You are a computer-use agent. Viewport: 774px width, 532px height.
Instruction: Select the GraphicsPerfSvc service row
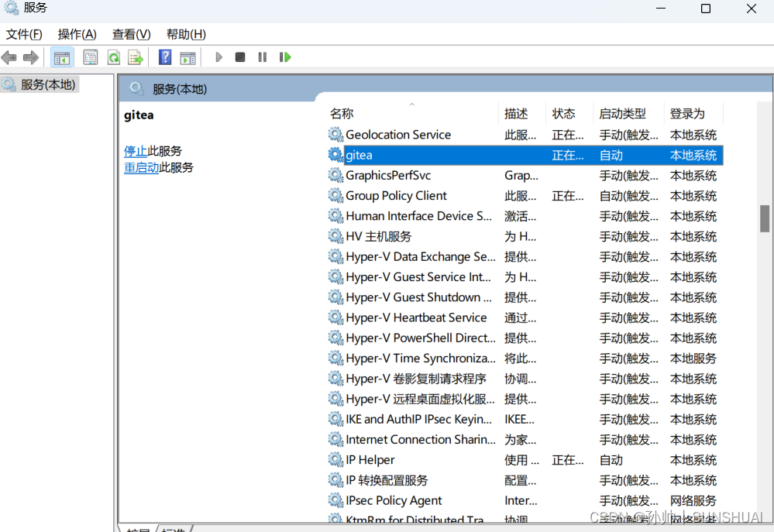(525, 175)
